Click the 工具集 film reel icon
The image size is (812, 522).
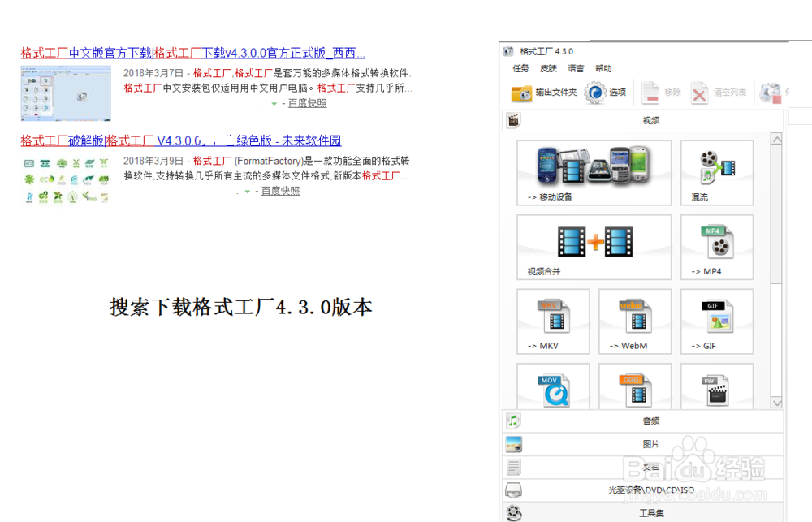tap(514, 513)
